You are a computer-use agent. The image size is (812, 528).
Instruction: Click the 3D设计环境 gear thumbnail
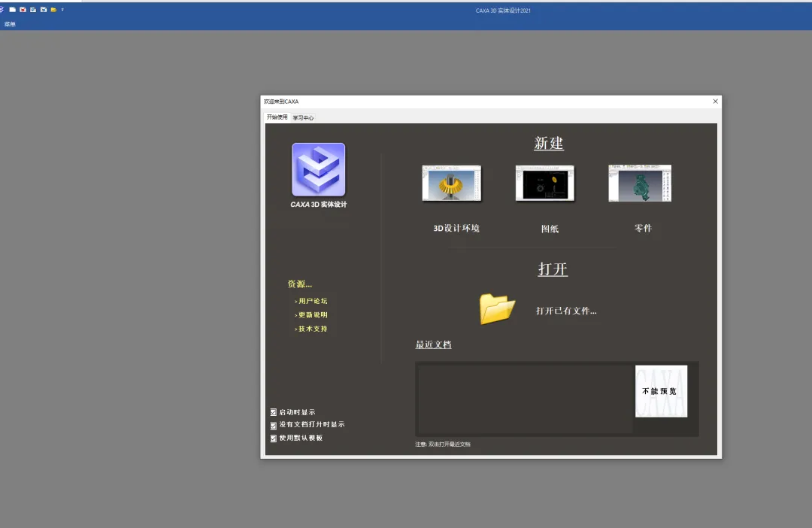(x=452, y=184)
